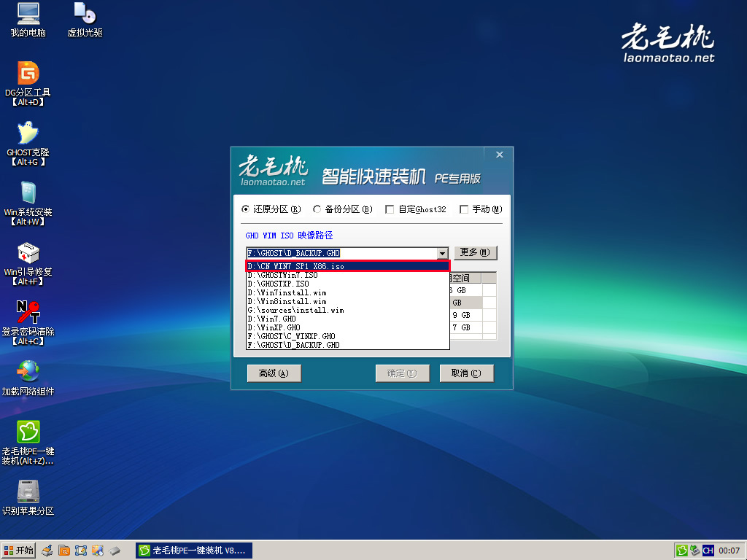
Task: Click the screenshot capture quick launch icon
Action: click(81, 551)
